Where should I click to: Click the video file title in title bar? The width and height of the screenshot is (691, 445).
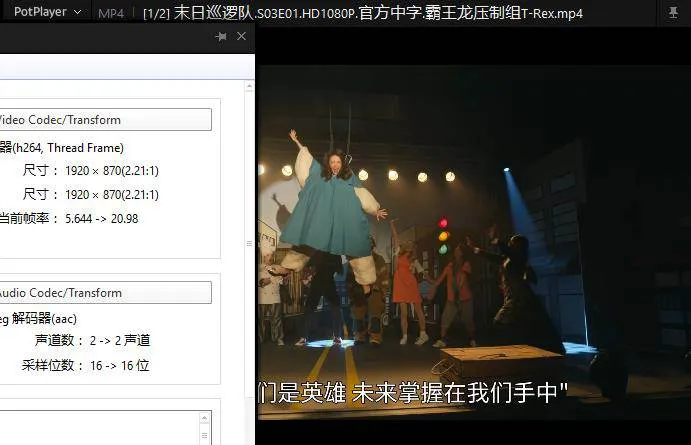363,13
